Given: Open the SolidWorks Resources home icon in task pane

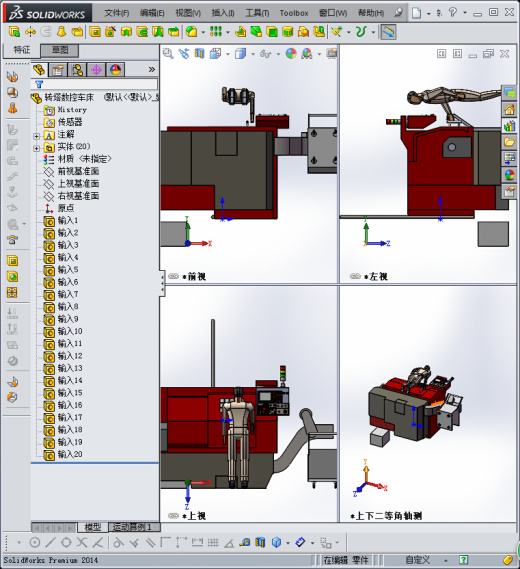Looking at the screenshot, I should [x=509, y=109].
